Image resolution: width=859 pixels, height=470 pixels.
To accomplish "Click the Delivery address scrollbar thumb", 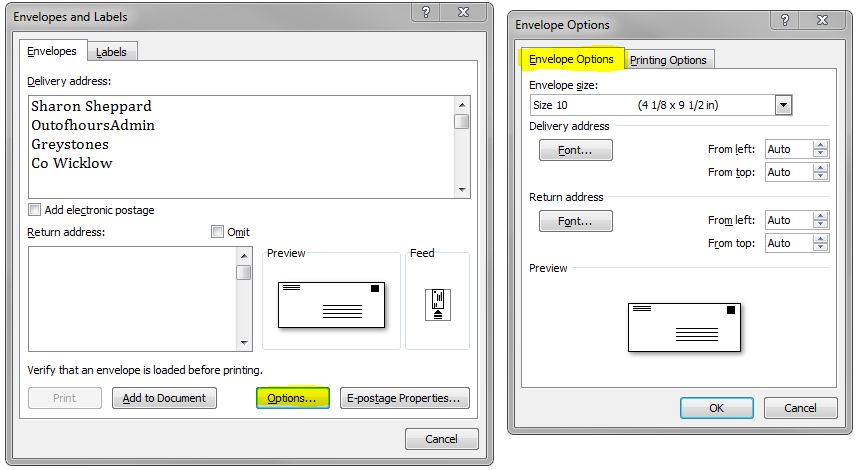I will pyautogui.click(x=462, y=121).
